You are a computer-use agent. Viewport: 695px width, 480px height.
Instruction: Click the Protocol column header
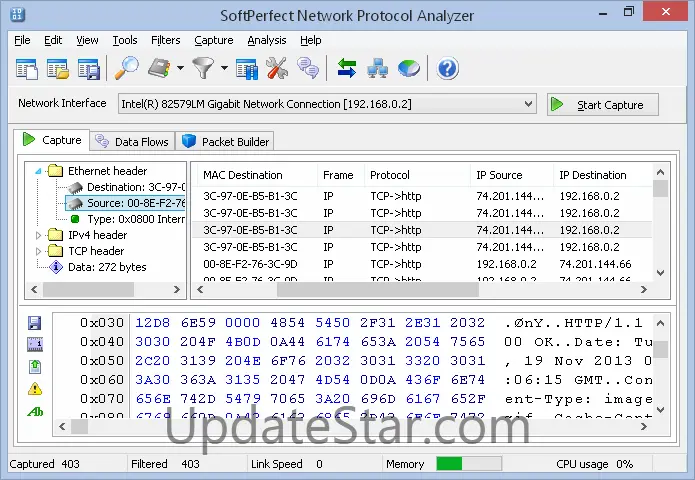417,175
